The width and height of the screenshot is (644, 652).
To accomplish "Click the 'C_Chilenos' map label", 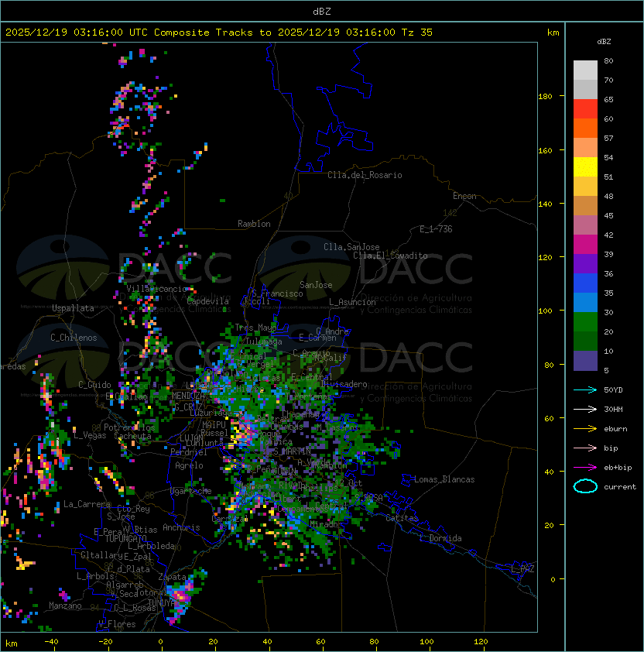I will (x=74, y=338).
